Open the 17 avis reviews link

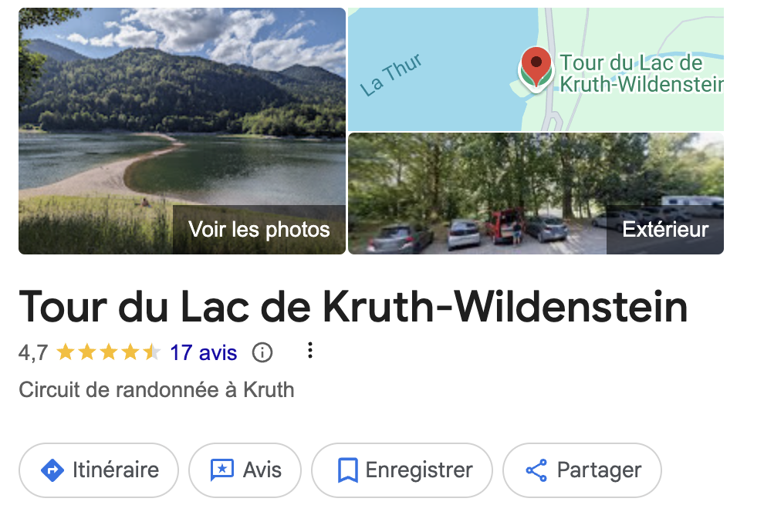tap(203, 352)
